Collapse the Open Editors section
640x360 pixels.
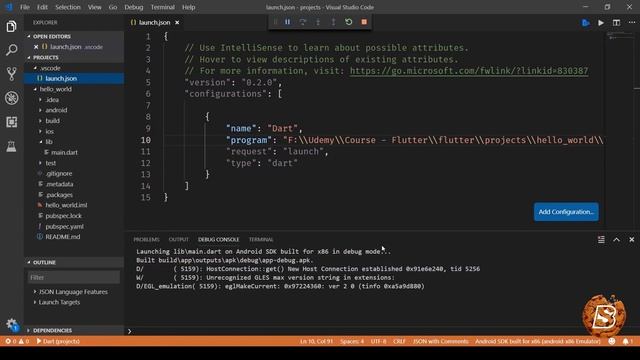[29, 36]
